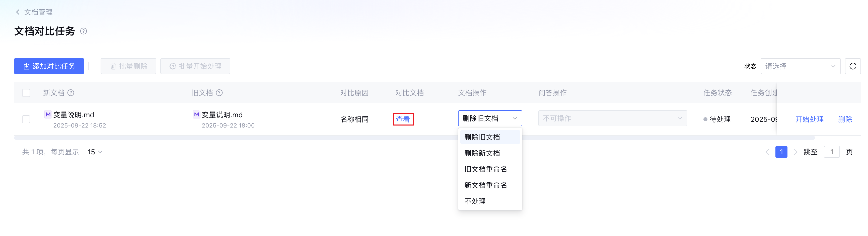The width and height of the screenshot is (868, 236).
Task: Go to next page arrow in pagination
Action: (795, 152)
